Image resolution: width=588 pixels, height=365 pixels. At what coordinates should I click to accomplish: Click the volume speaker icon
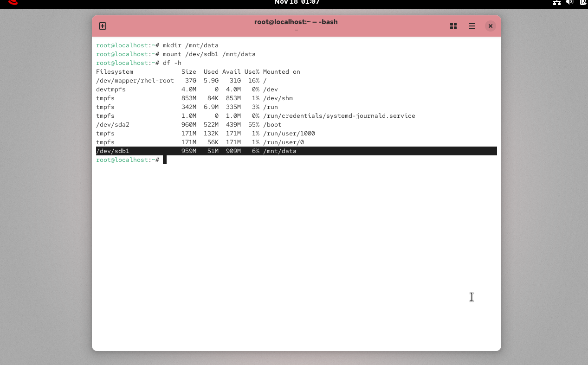coord(570,2)
